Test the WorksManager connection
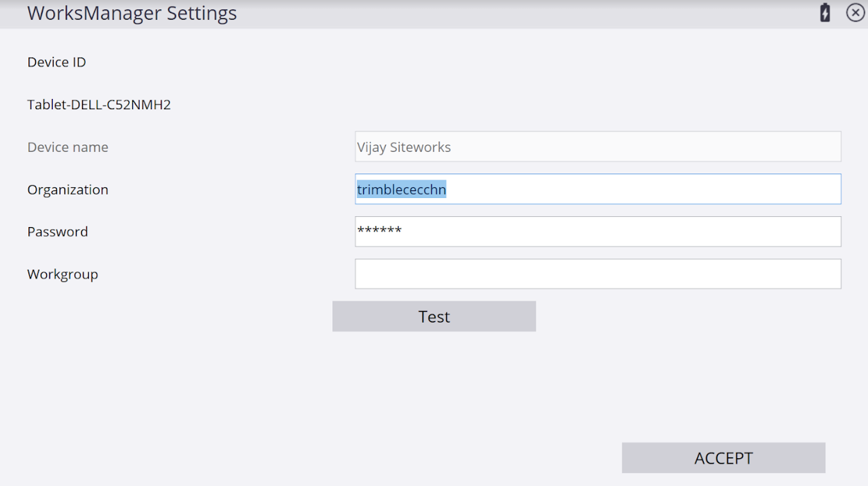Image resolution: width=868 pixels, height=486 pixels. click(434, 317)
